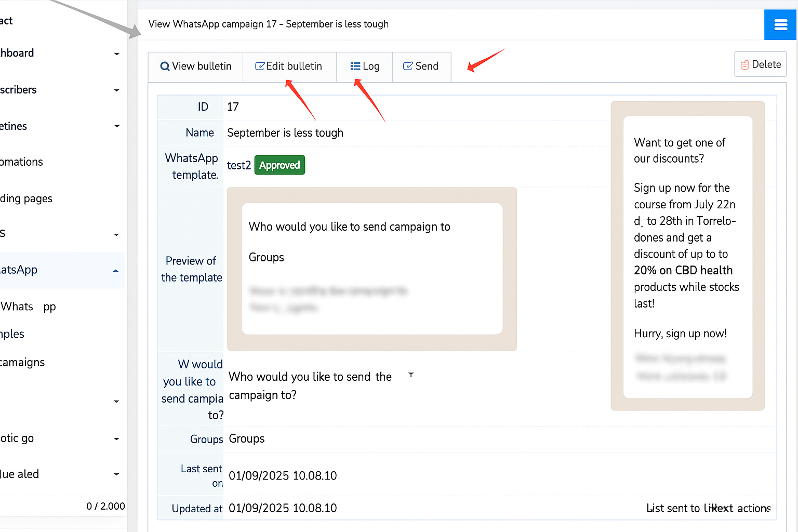Open the "nples" sidebar sub-item

pos(12,334)
